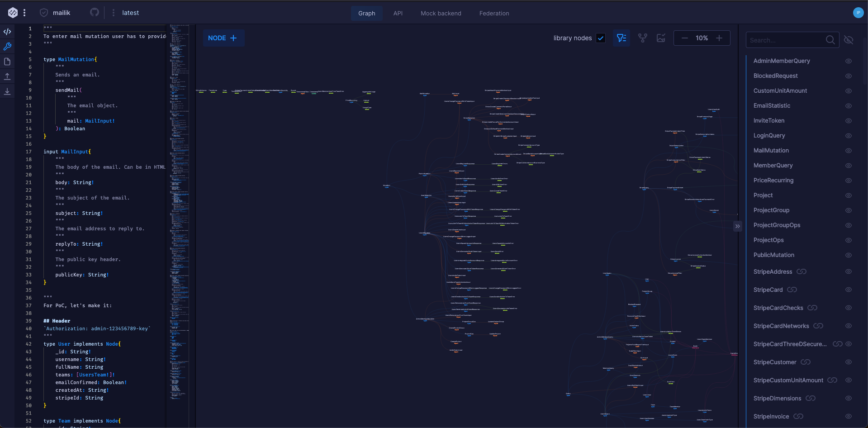Toggle visibility of PriceRecurring node
868x428 pixels.
tap(849, 181)
